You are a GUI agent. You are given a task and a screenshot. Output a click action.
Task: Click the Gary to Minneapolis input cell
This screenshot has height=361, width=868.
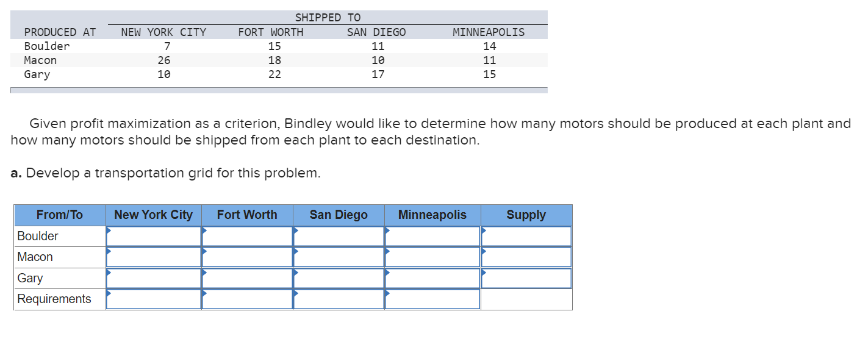pos(432,277)
